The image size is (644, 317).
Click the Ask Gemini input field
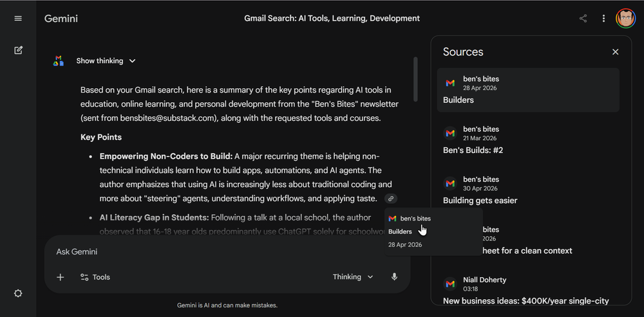(227, 252)
